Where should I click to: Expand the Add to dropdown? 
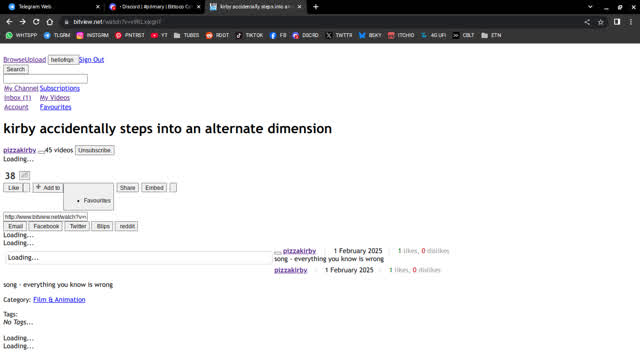48,188
